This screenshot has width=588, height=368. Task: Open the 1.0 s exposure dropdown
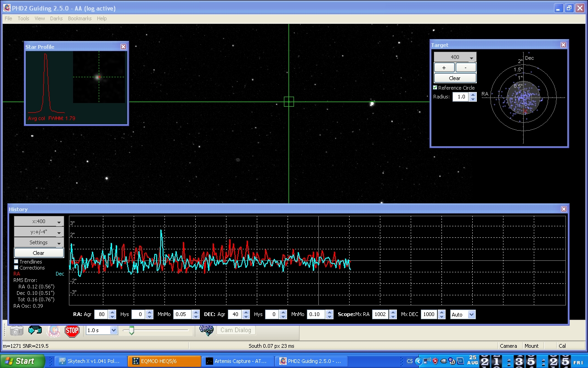click(x=102, y=330)
